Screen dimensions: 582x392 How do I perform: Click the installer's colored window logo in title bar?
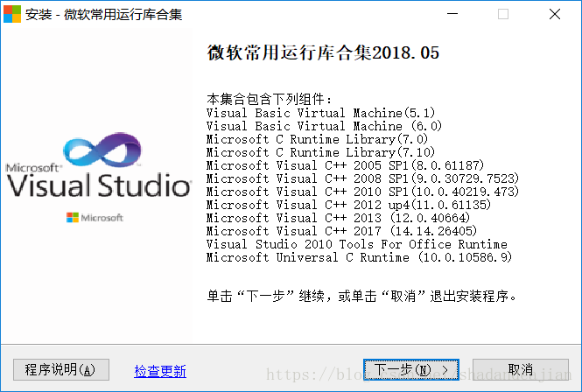[12, 14]
